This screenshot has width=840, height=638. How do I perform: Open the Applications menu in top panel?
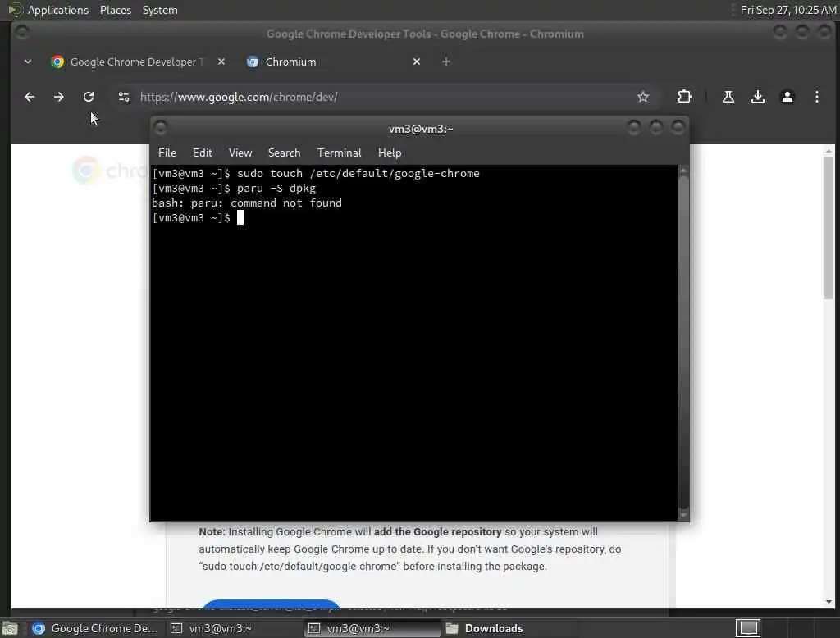[x=58, y=10]
